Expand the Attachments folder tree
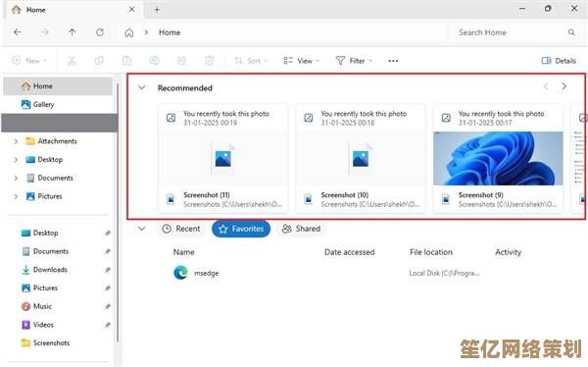 click(16, 141)
